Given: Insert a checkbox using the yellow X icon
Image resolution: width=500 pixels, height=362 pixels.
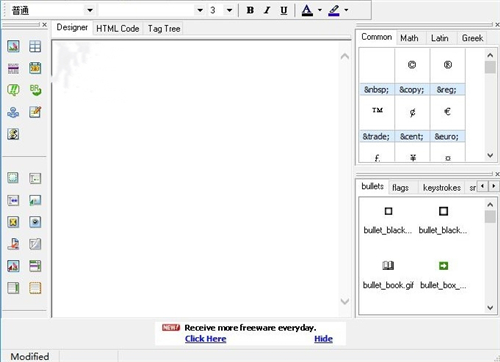Looking at the screenshot, I should click(13, 222).
